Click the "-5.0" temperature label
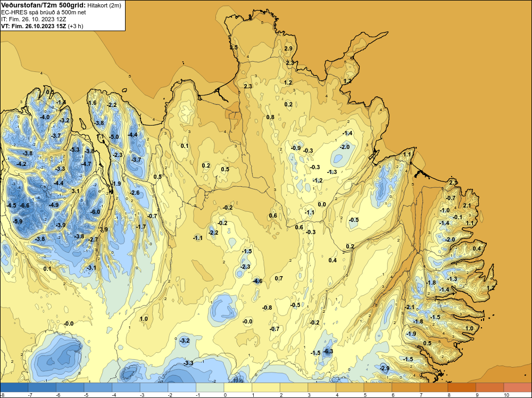532x398 pixels. tap(114, 137)
